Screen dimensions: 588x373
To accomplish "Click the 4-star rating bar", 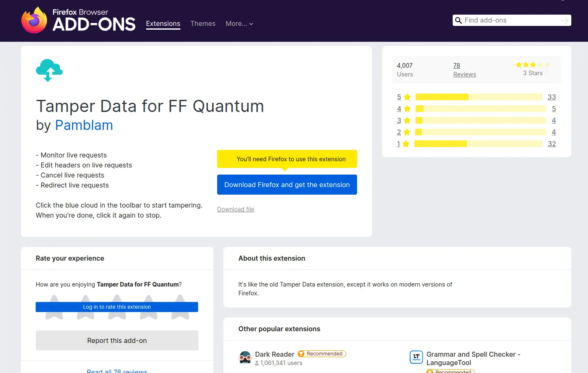I will [481, 109].
